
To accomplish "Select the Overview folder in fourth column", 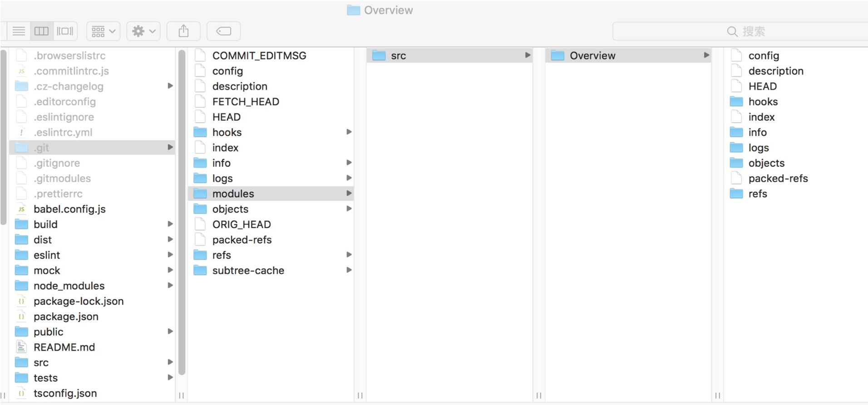I will coord(592,56).
